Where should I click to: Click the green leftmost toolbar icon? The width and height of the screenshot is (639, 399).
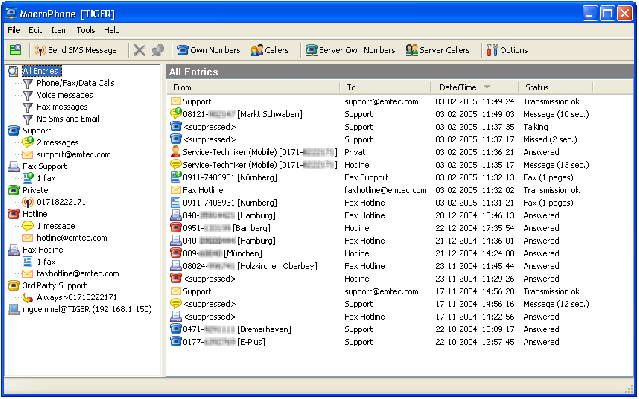tap(15, 50)
